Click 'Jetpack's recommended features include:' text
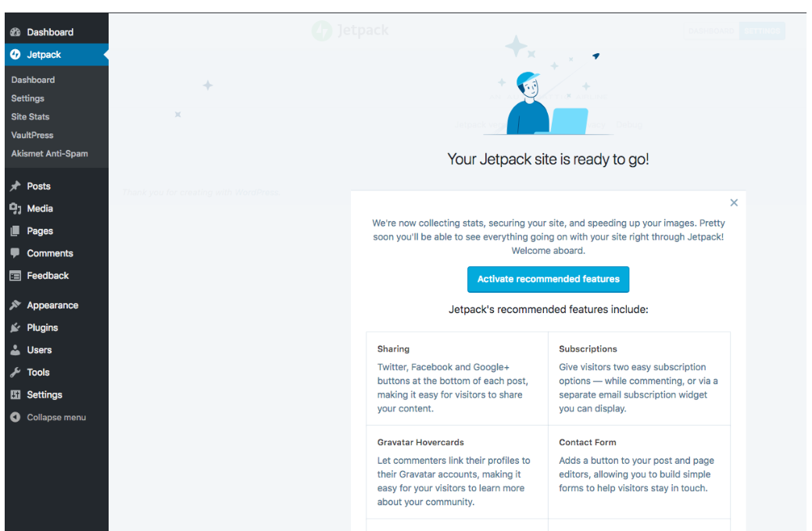This screenshot has width=812, height=531. tap(548, 309)
